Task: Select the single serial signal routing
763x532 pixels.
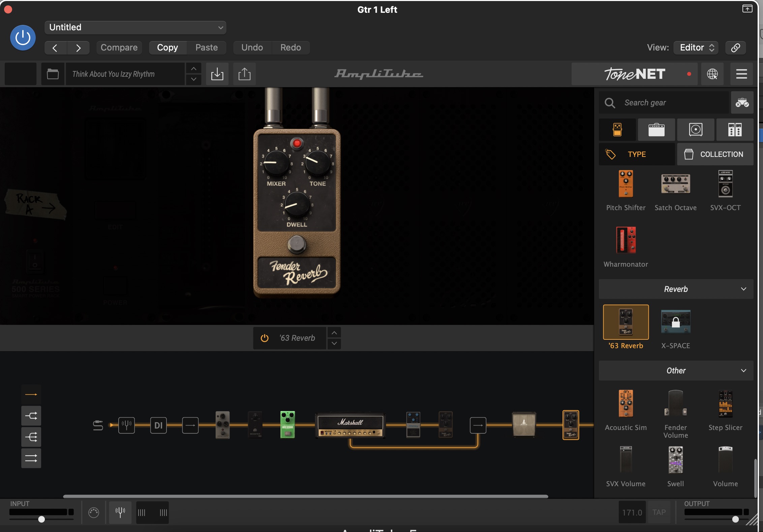Action: (31, 395)
